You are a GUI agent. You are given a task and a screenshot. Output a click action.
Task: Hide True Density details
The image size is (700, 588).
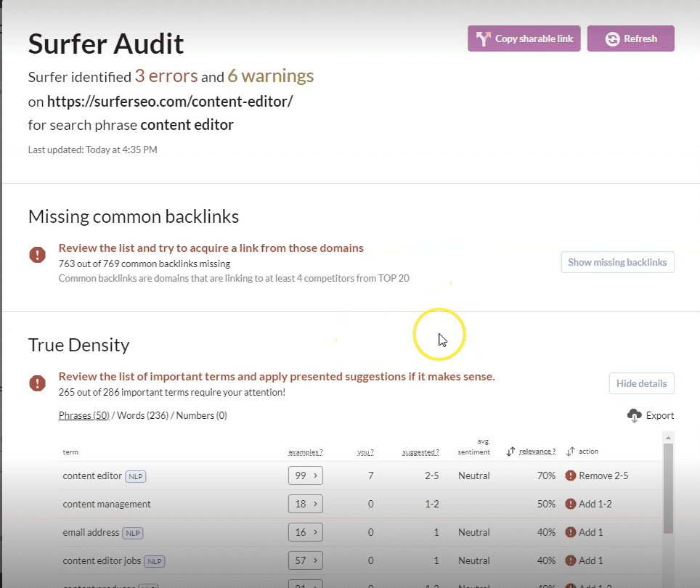point(641,383)
